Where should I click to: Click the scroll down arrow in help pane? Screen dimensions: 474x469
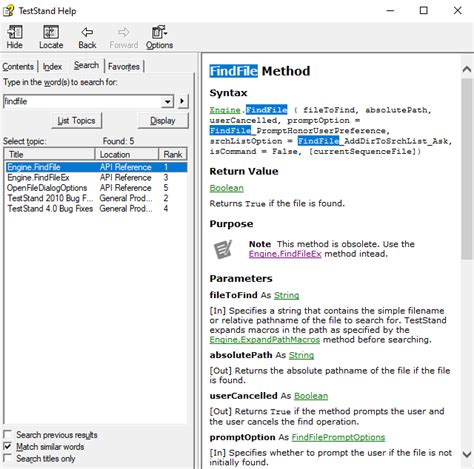pos(467,454)
